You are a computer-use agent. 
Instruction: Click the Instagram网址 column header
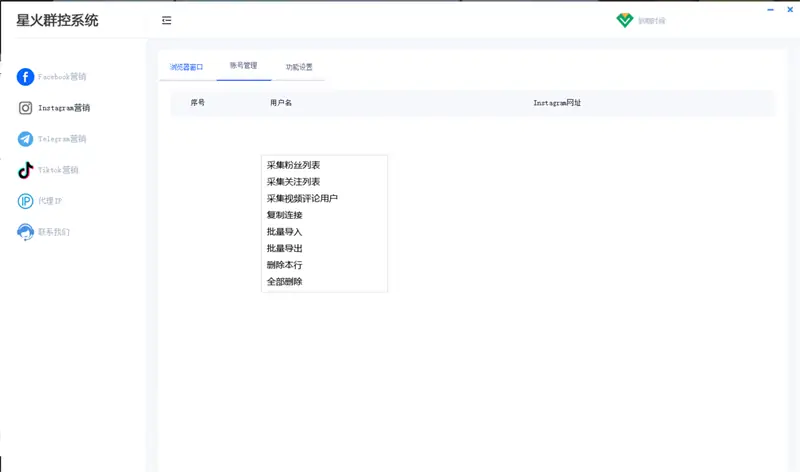point(557,103)
